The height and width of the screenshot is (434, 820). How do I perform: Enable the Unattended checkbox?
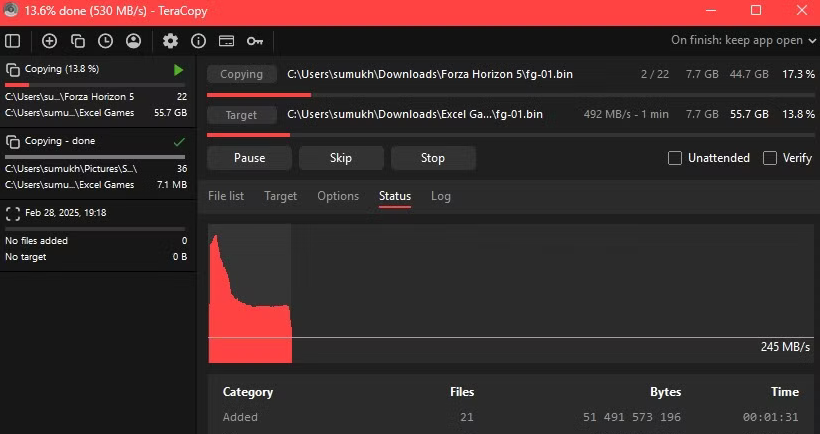pos(675,158)
